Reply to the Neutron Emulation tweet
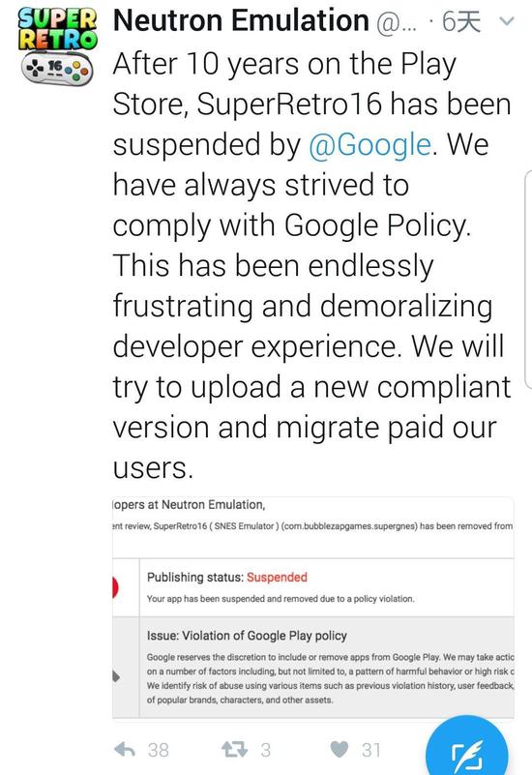 (x=125, y=750)
